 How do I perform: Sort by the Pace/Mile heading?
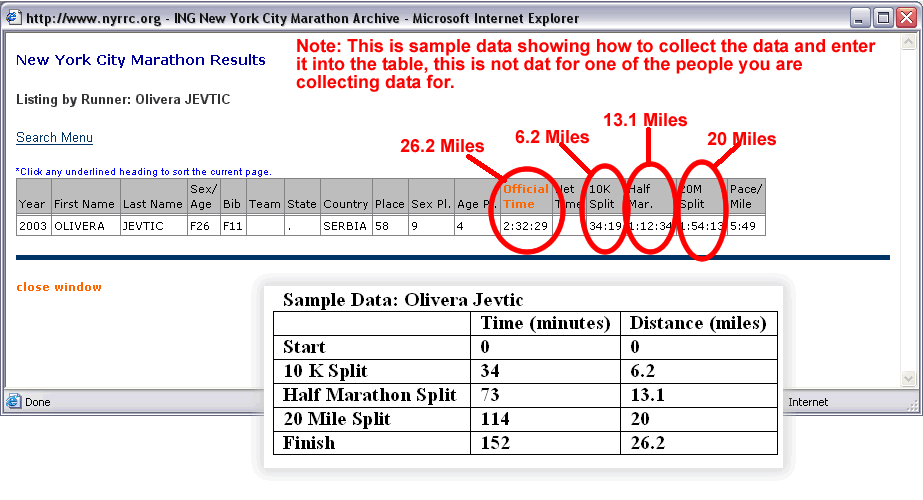(x=746, y=196)
